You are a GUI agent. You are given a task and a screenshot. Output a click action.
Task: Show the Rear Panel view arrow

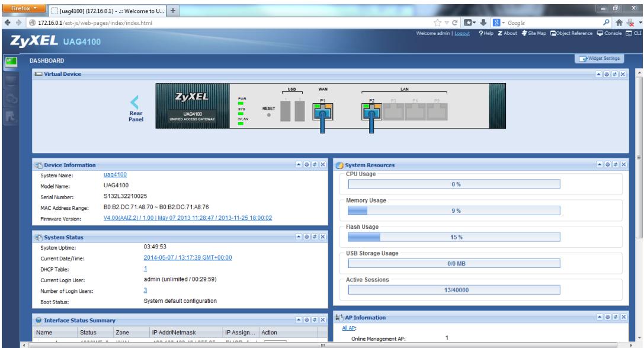(x=134, y=103)
